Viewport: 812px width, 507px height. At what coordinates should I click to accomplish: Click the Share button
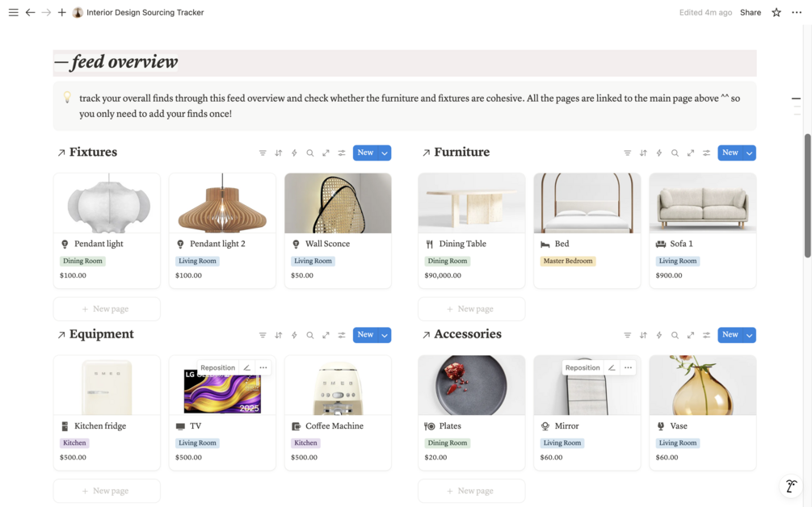point(751,12)
